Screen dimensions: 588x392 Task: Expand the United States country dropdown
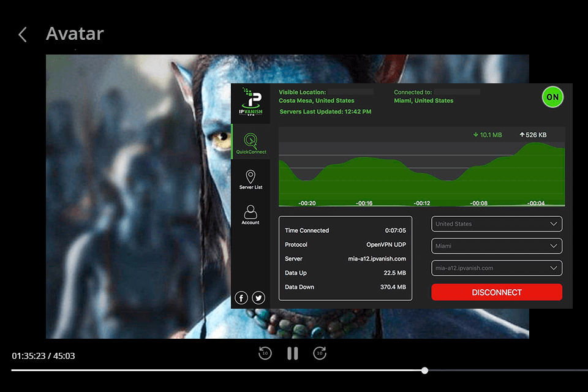point(497,224)
